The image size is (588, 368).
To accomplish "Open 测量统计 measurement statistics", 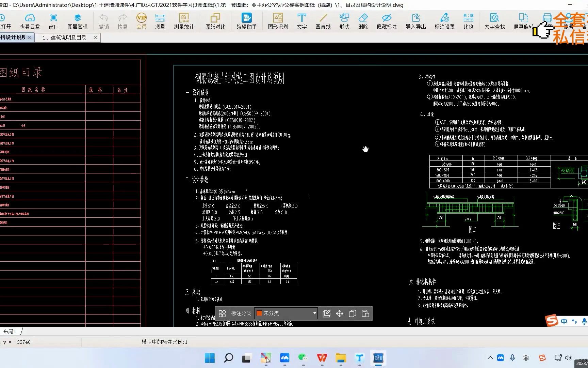I will pos(184,21).
